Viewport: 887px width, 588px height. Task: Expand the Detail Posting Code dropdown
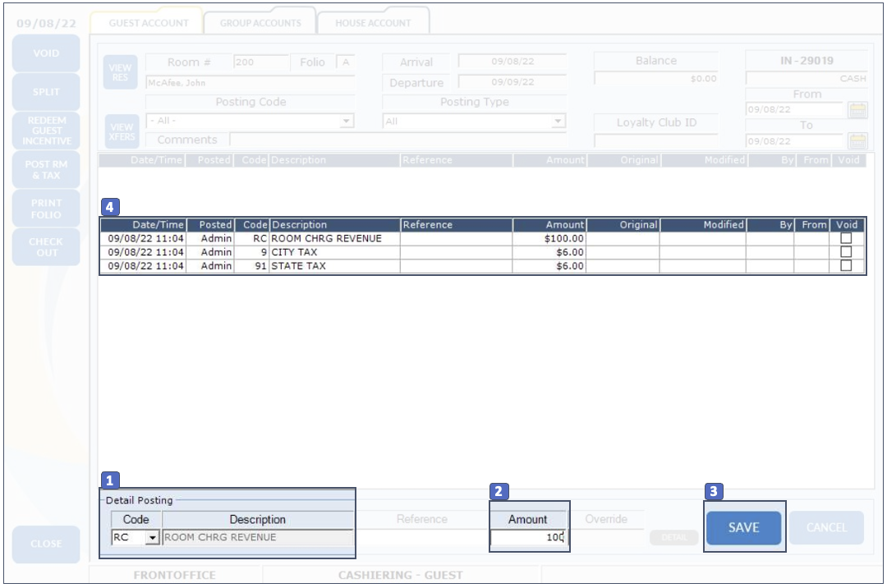click(152, 538)
